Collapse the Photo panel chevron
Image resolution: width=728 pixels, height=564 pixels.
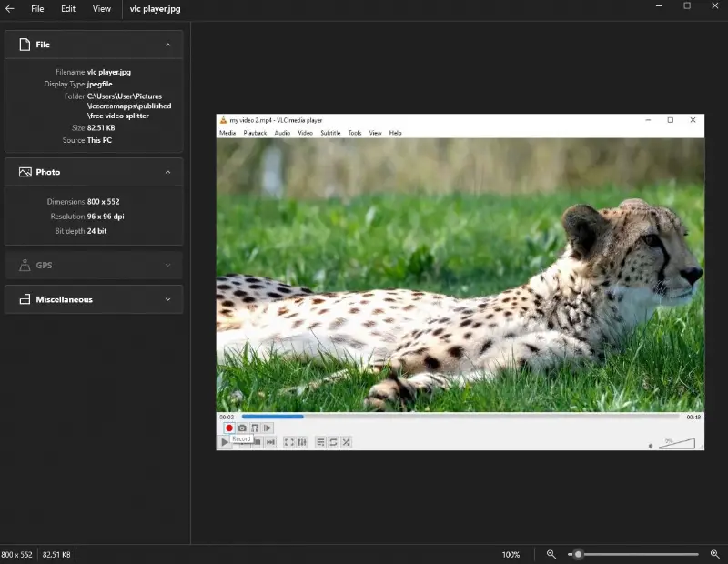[167, 172]
